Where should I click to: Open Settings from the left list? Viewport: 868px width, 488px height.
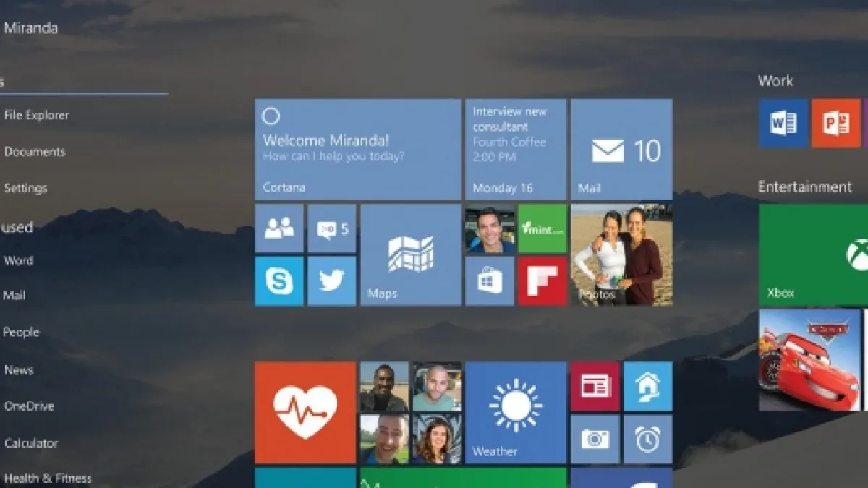[25, 188]
